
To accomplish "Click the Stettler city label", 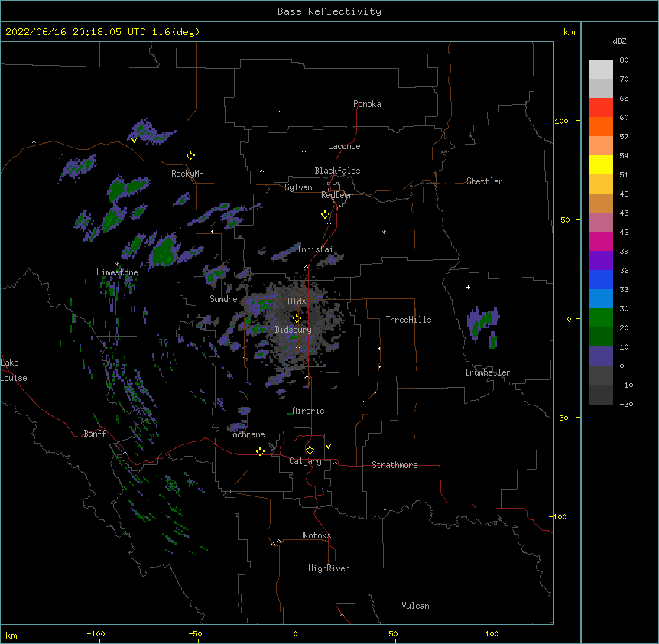I will point(484,181).
